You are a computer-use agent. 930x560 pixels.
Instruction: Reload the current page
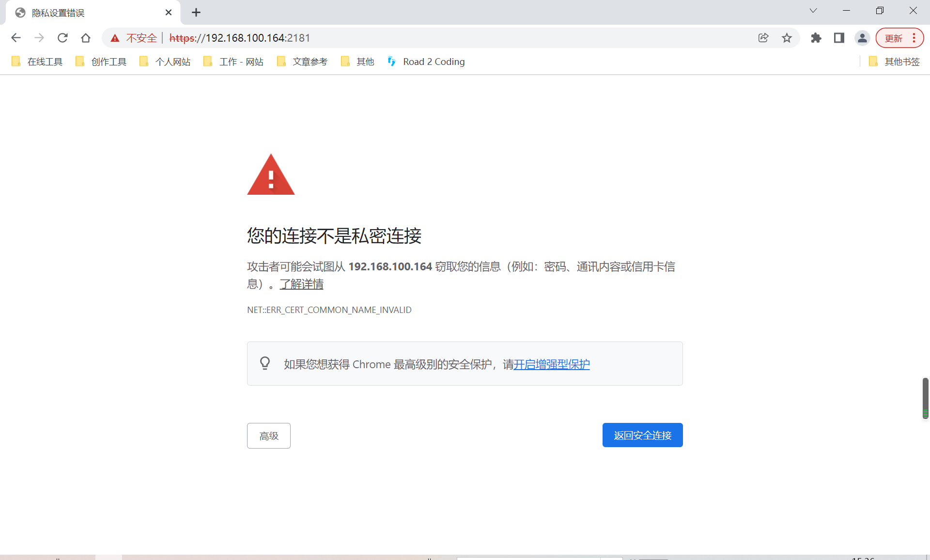pos(62,38)
